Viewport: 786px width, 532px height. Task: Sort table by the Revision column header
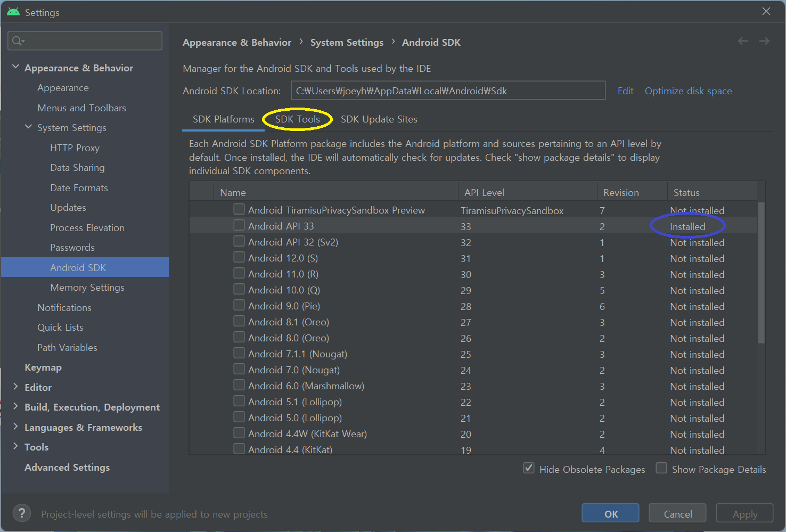click(632, 192)
